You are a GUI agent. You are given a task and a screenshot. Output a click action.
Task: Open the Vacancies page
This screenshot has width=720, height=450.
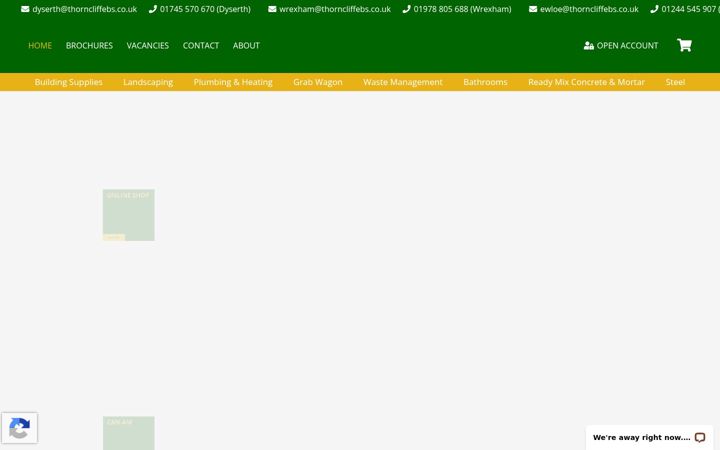click(x=148, y=45)
